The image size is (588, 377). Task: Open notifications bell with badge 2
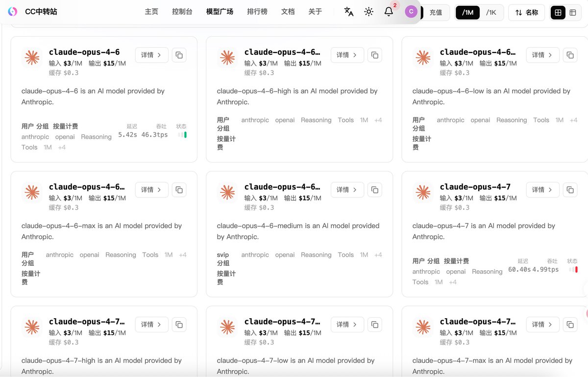click(x=389, y=11)
